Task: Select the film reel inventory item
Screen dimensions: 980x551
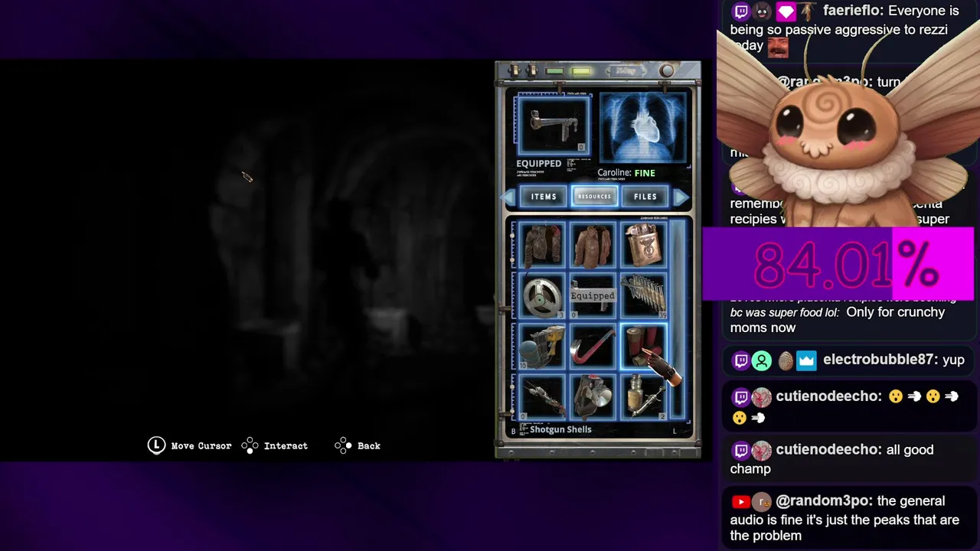Action: pyautogui.click(x=542, y=296)
